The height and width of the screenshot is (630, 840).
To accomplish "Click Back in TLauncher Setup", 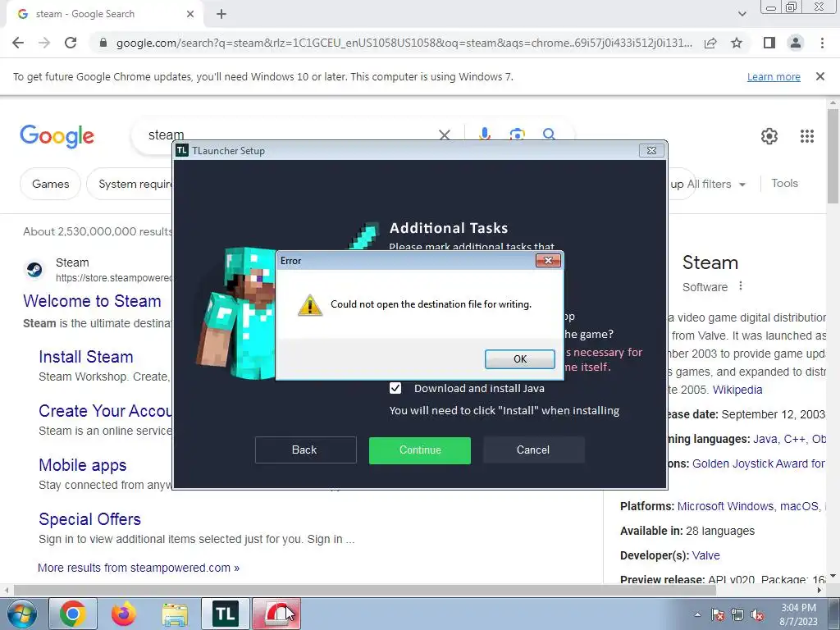I will pos(305,450).
